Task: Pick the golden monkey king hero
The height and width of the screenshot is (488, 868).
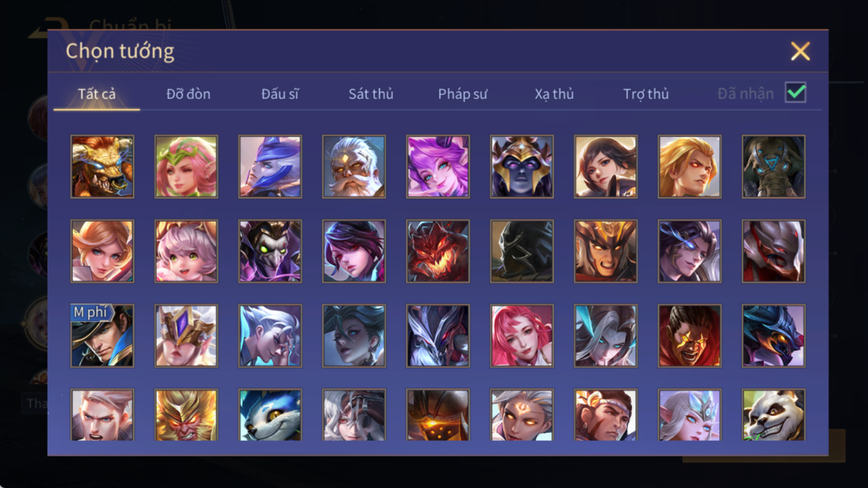Action: (x=186, y=415)
